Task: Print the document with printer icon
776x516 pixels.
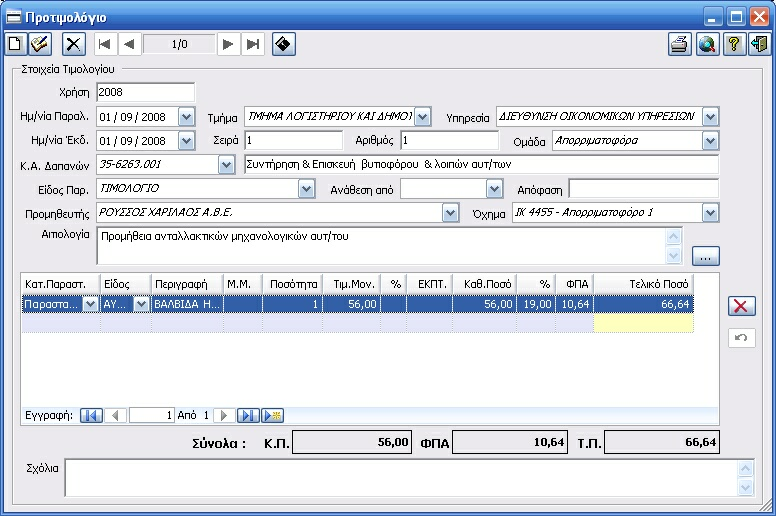Action: tap(680, 45)
